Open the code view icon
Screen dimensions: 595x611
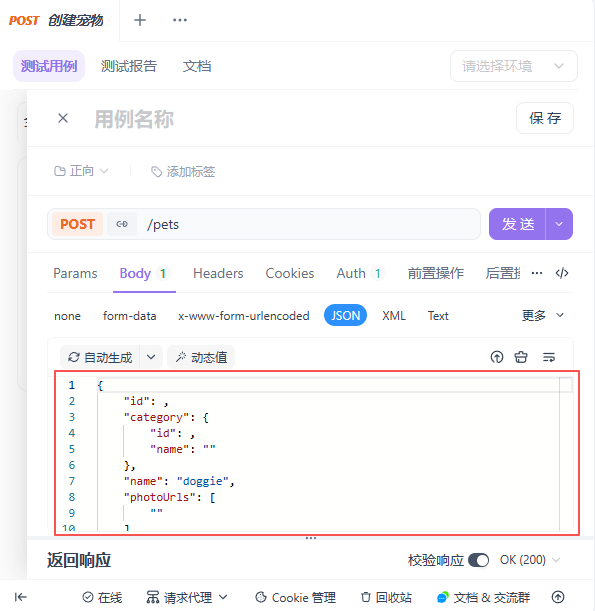[562, 273]
